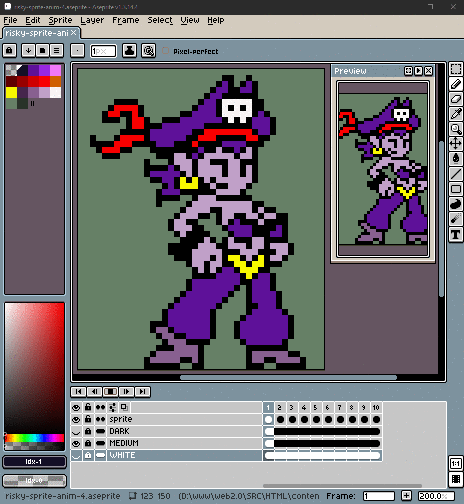Open the Layer menu
The width and height of the screenshot is (464, 504).
coord(92,20)
